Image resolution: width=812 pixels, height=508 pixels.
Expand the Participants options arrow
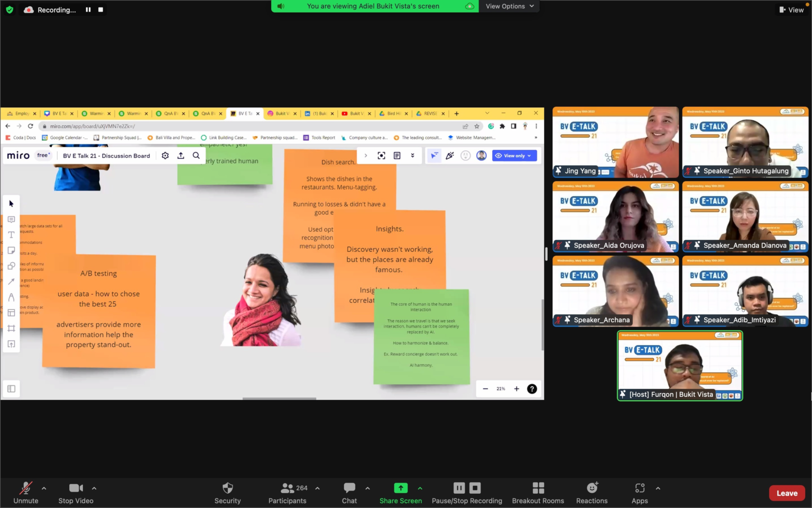click(317, 488)
